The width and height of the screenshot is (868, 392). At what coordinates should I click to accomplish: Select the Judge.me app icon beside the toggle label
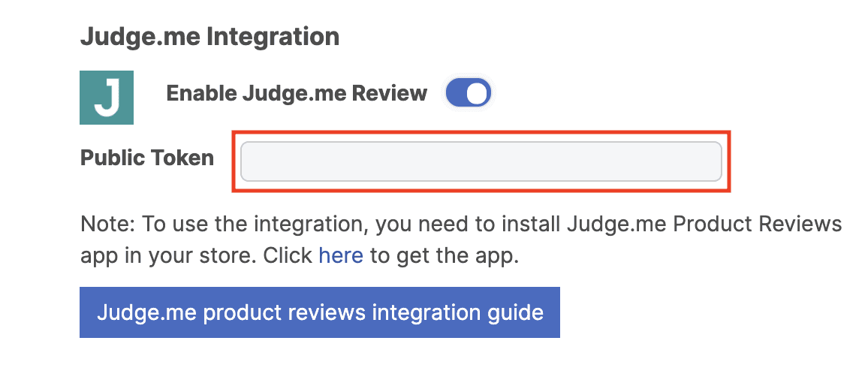point(107,98)
